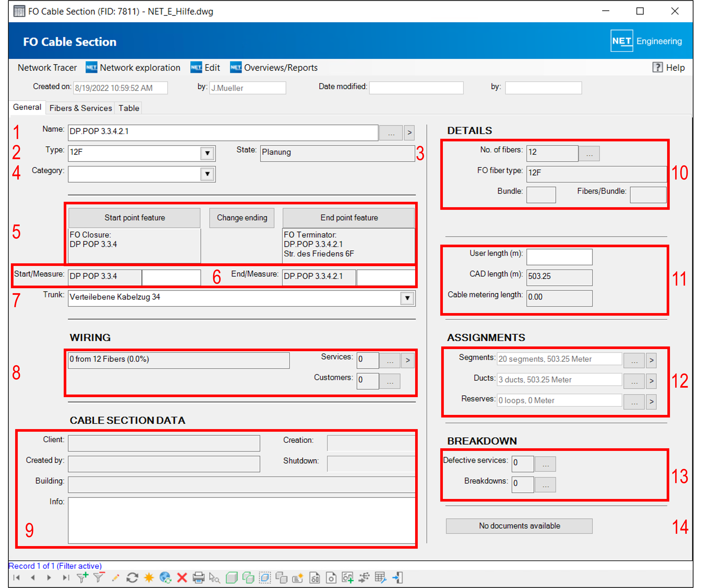Click the Start point feature button

click(x=135, y=218)
